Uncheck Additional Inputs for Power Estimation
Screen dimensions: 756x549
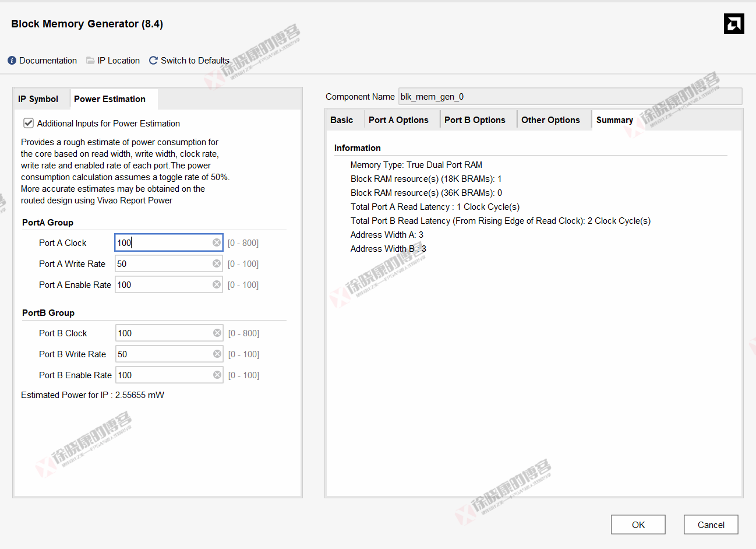(x=29, y=123)
